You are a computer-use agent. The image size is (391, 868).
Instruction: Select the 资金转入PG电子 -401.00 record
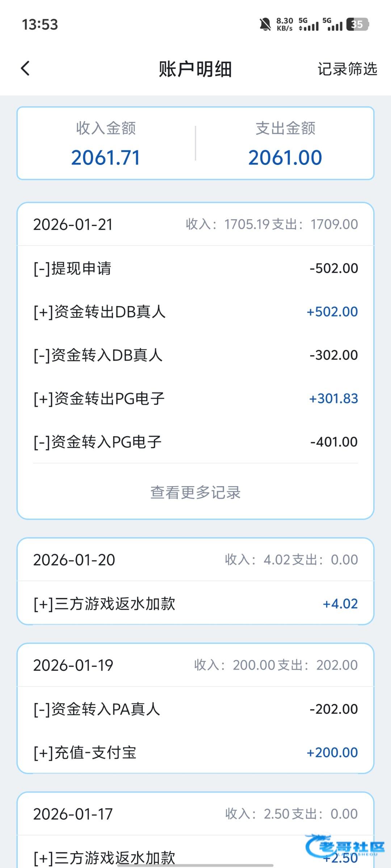tap(195, 442)
